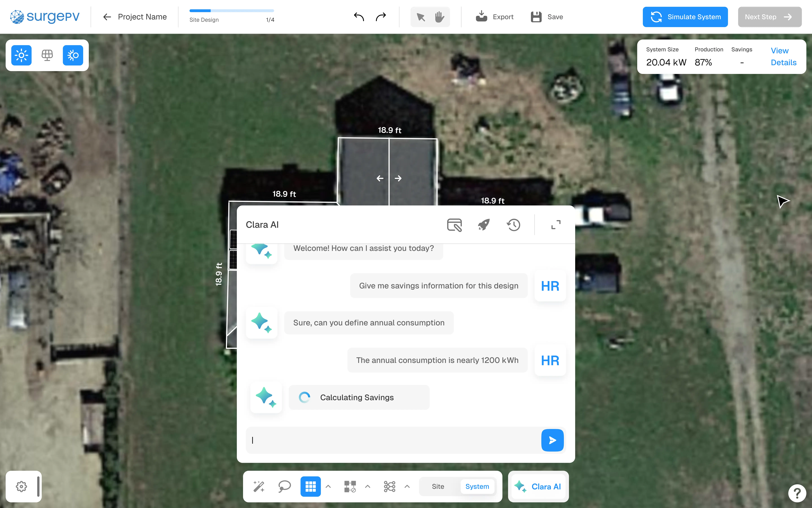The width and height of the screenshot is (812, 508).
Task: Click the left roof-direction arrow
Action: coord(380,178)
